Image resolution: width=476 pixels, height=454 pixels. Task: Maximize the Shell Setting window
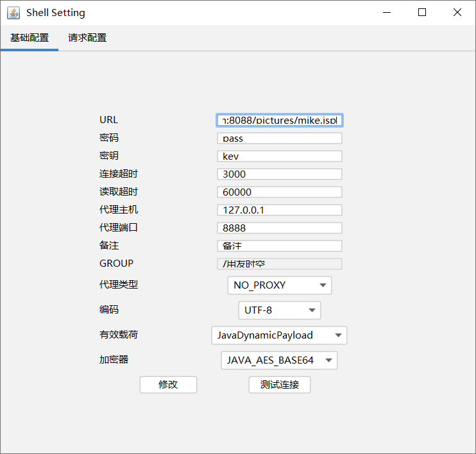pos(422,12)
